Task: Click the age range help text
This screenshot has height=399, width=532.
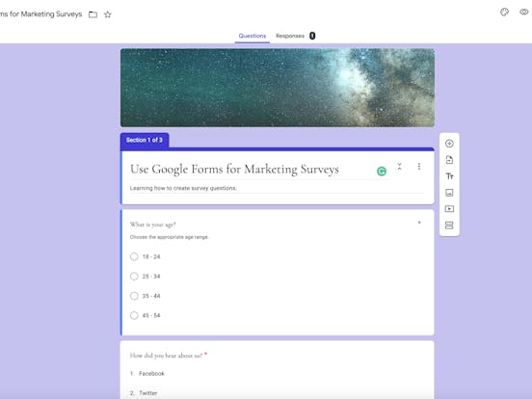Action: tap(169, 237)
